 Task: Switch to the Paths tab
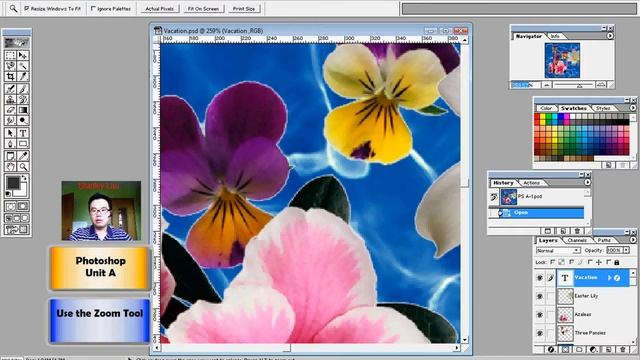(604, 240)
